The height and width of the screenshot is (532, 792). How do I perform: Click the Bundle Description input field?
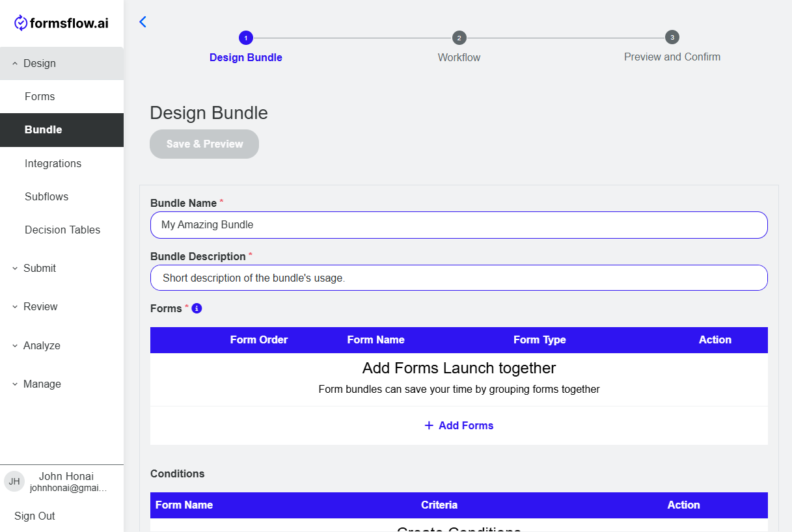[459, 278]
